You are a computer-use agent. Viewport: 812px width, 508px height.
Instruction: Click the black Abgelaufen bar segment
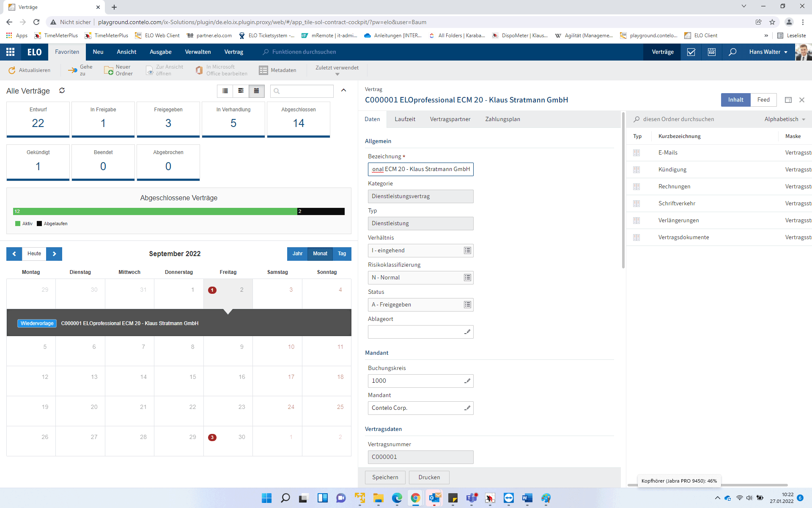(321, 211)
